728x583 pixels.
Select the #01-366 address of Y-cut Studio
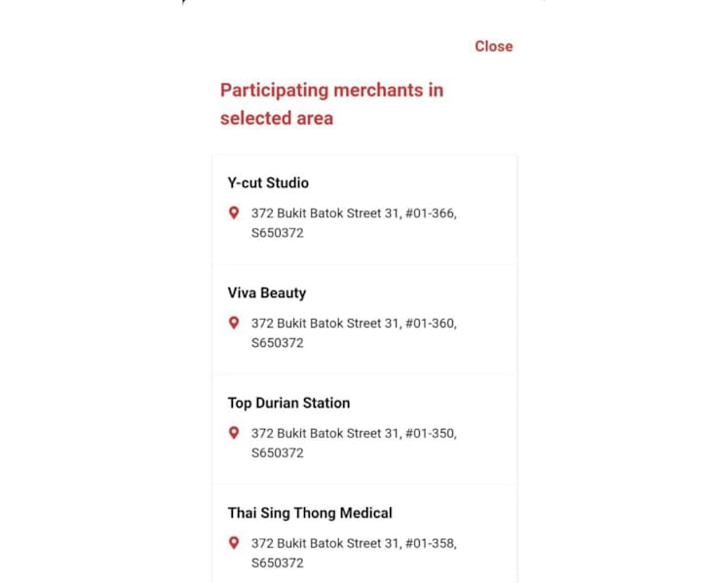(x=354, y=223)
